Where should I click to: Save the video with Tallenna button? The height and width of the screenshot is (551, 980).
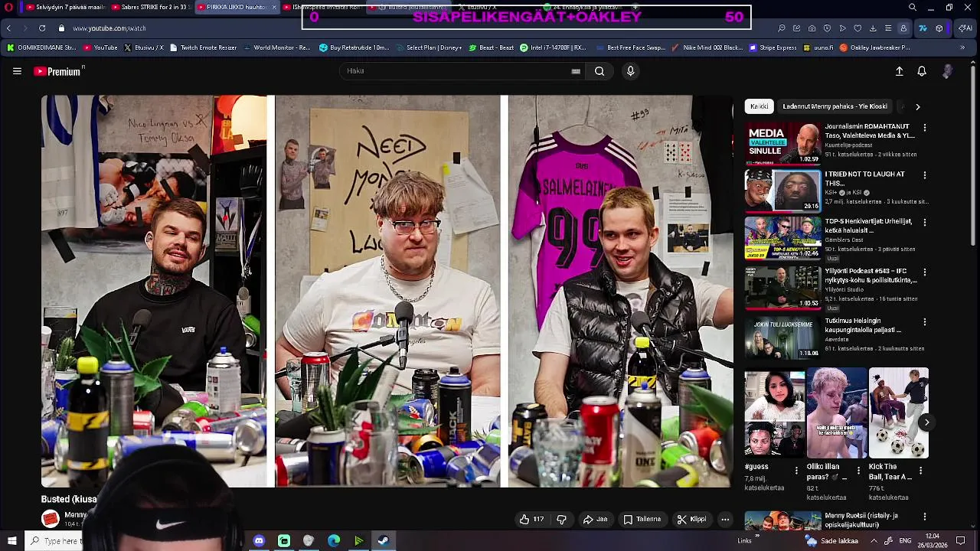point(642,519)
